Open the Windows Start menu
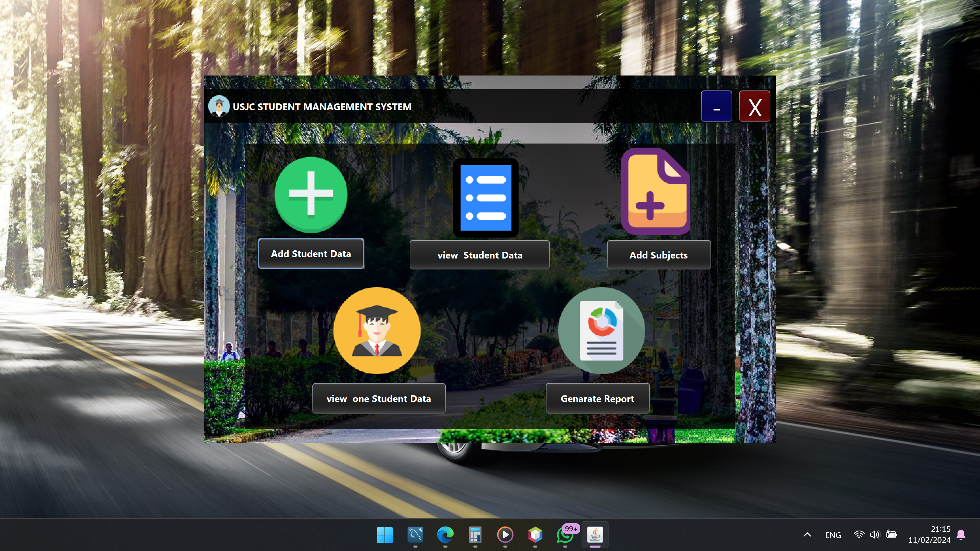This screenshot has height=551, width=980. coord(385,535)
